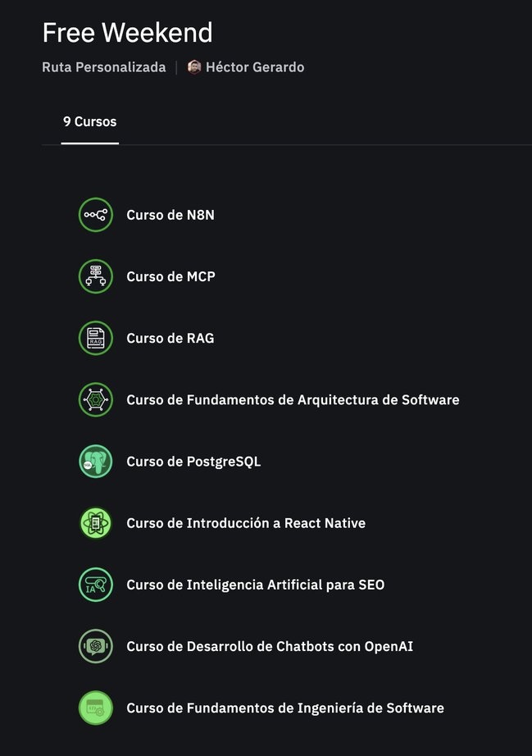Select the 9 Cursos tab
Image resolution: width=532 pixels, height=756 pixels.
pyautogui.click(x=90, y=122)
